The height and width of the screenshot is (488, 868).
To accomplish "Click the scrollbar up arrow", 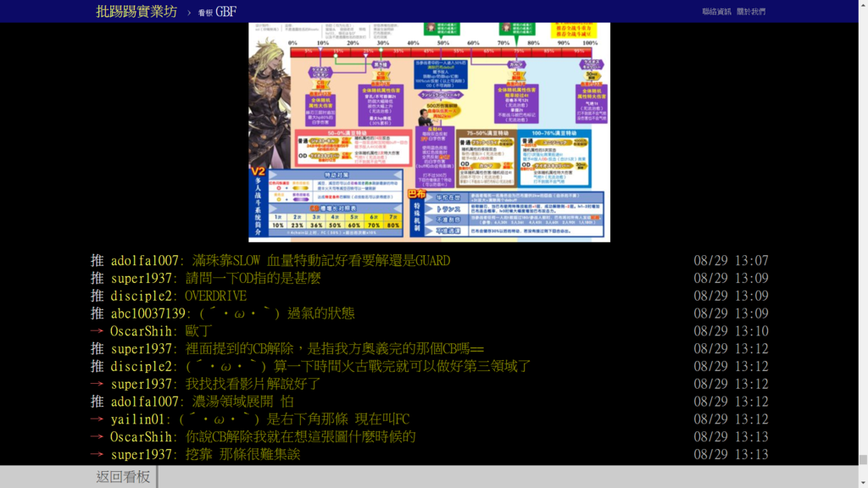I will [x=863, y=4].
